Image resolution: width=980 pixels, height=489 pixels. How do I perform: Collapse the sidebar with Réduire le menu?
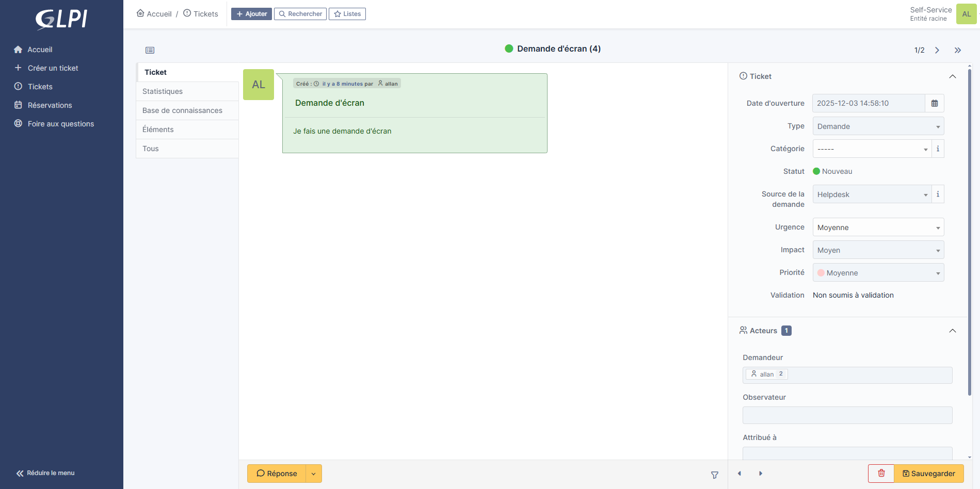tap(45, 473)
